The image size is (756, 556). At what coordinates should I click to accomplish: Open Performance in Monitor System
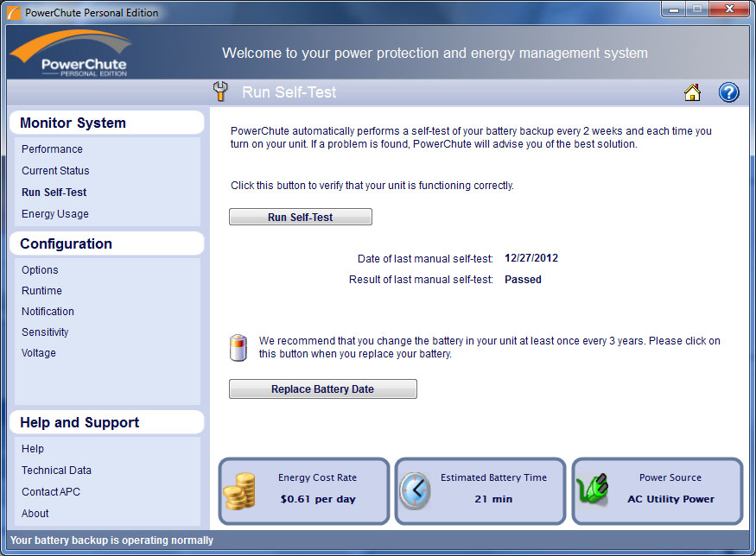pos(52,149)
